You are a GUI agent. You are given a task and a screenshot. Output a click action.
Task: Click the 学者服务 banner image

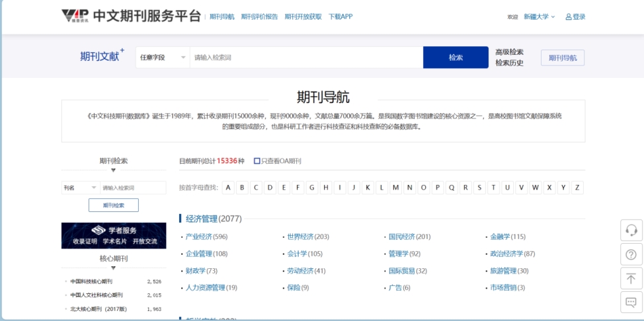tap(114, 236)
